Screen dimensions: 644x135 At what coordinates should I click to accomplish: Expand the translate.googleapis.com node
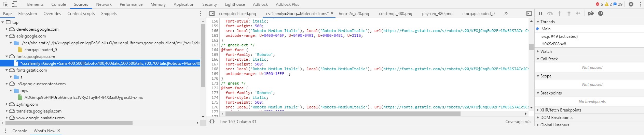point(7,111)
